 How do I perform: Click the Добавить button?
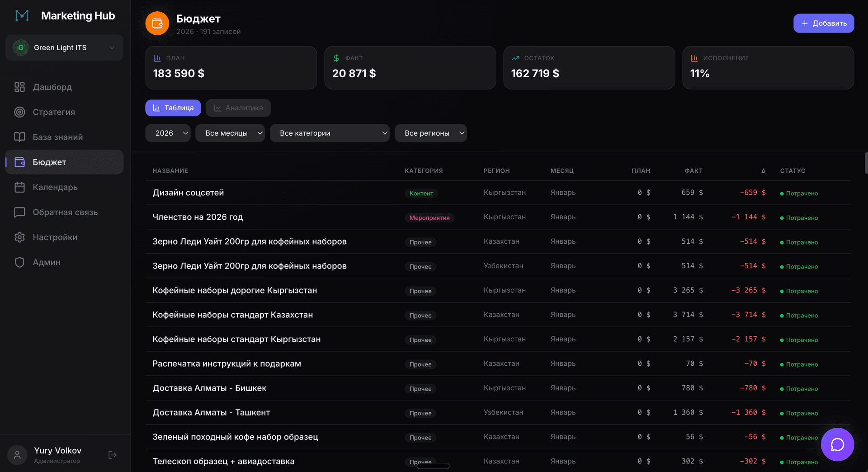click(x=823, y=24)
